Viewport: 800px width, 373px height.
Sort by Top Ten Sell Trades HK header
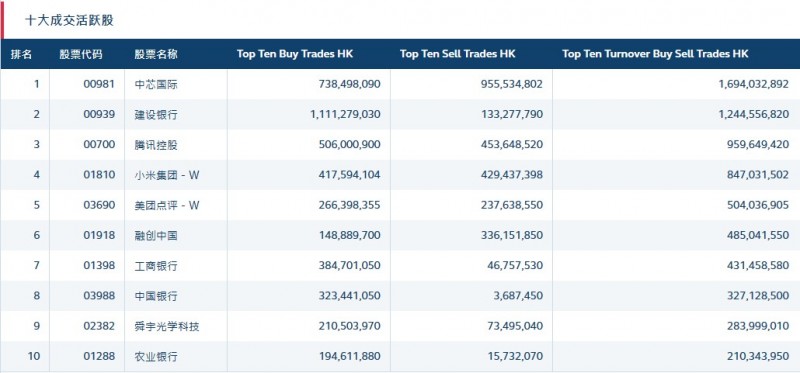458,54
